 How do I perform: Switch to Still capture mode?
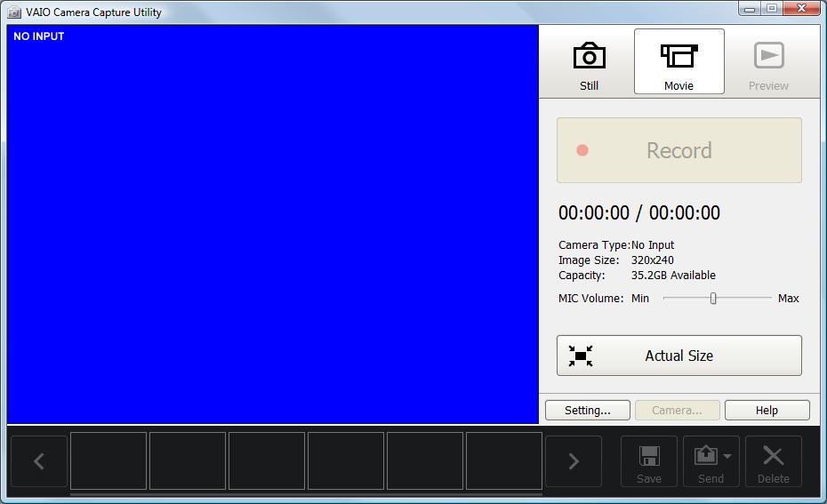589,62
